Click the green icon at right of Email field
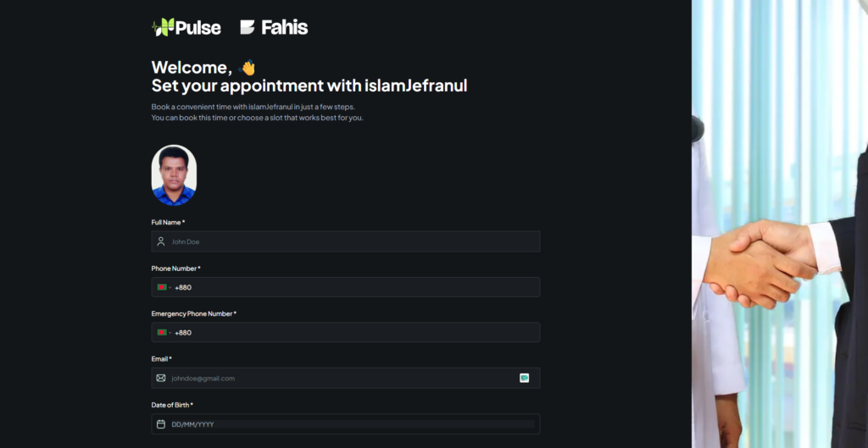Viewport: 868px width, 448px height. [x=525, y=378]
